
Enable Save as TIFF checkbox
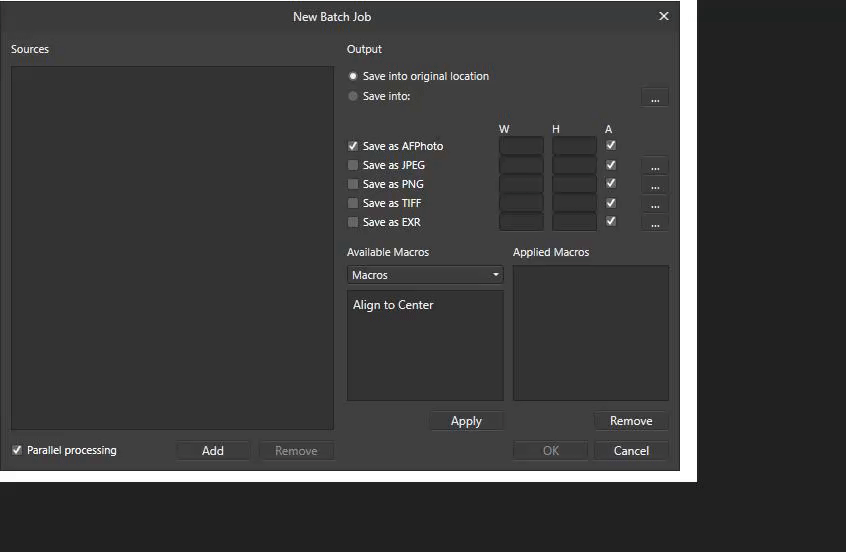(353, 203)
